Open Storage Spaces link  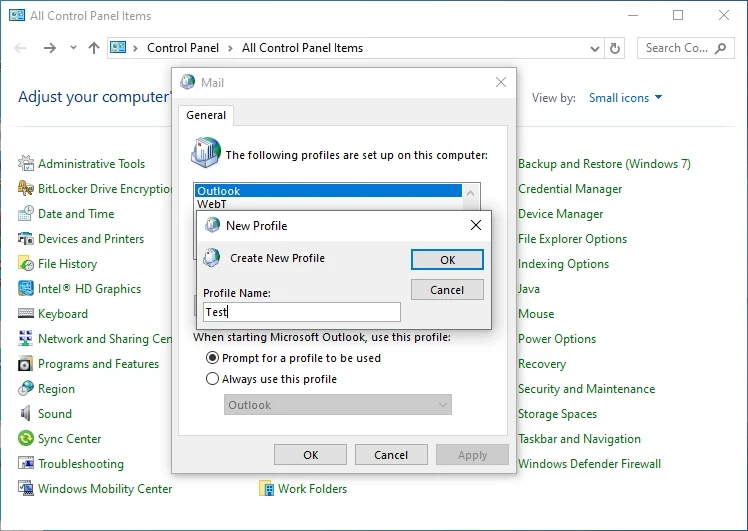(558, 414)
